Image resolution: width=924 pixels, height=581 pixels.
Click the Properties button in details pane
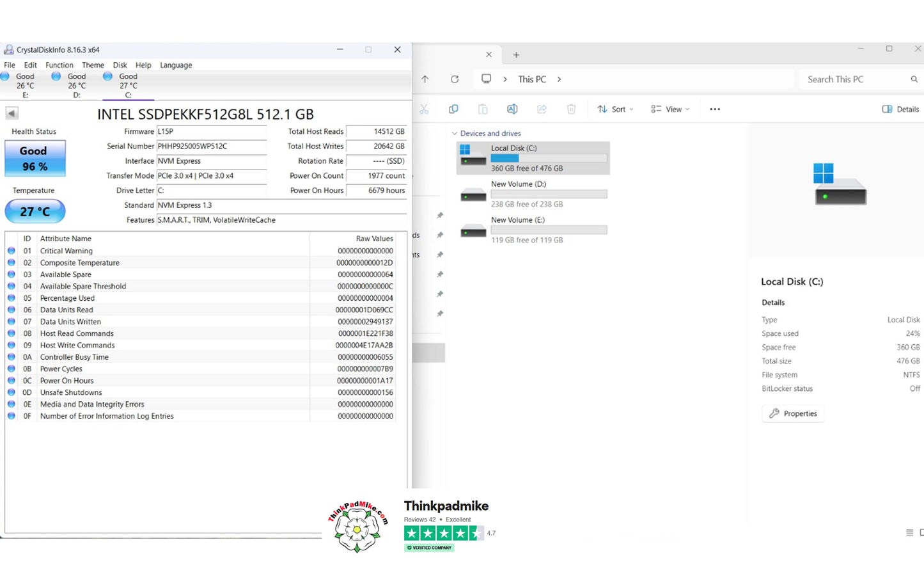tap(793, 413)
